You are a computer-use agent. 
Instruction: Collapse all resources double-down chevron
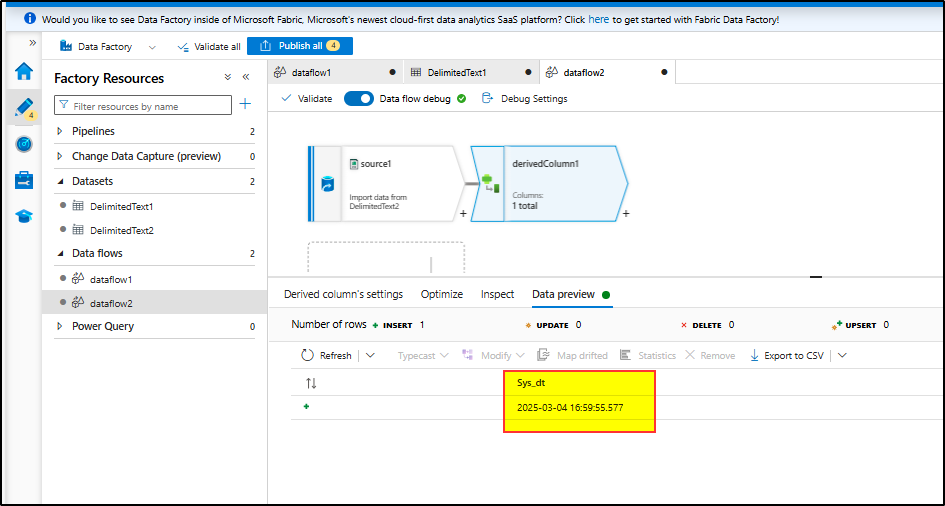227,77
